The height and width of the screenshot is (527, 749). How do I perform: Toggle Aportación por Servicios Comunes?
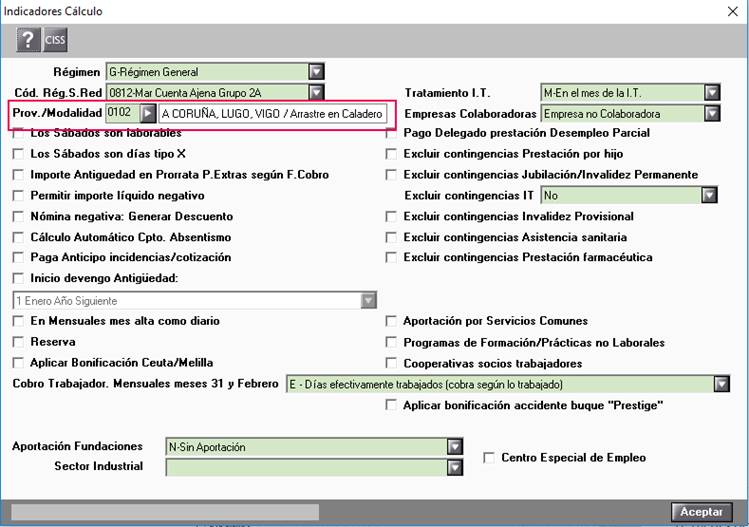coord(391,321)
